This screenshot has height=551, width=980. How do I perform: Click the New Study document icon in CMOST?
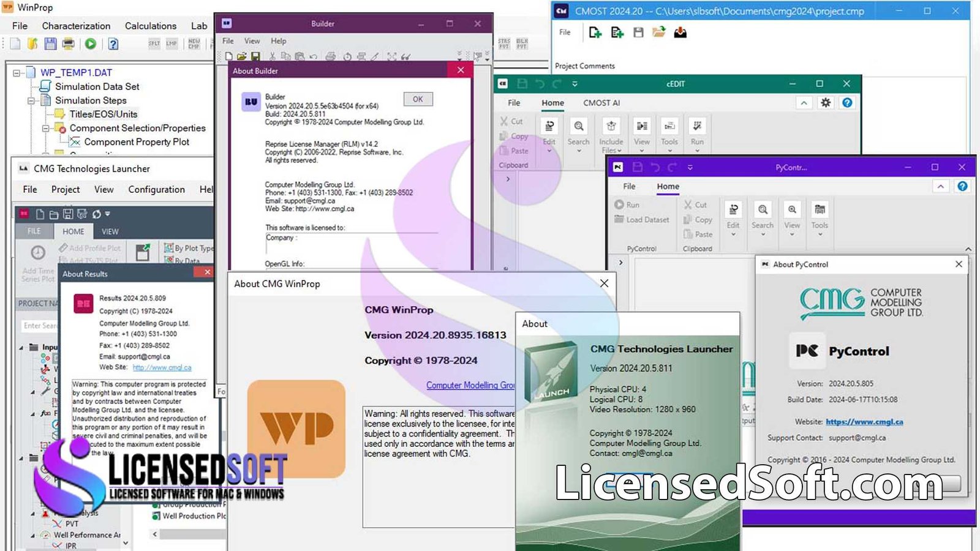(x=617, y=32)
